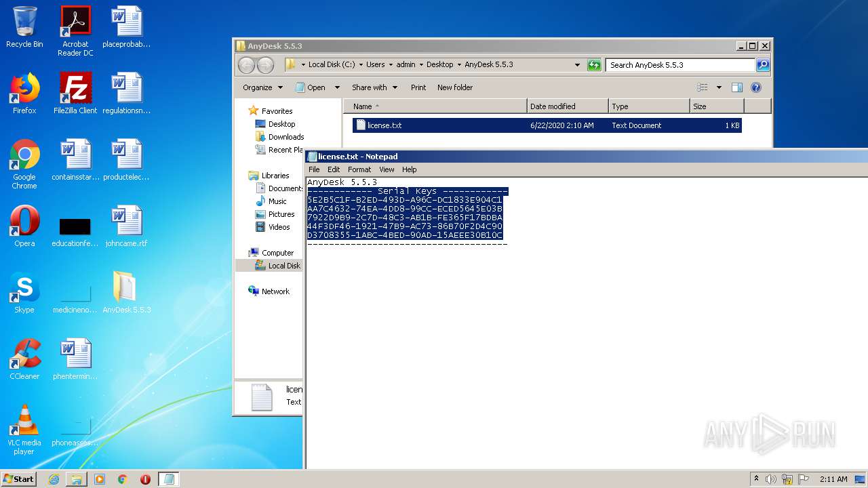Open Action Center flag tray icon
Viewport: 868px width, 488px height.
(x=804, y=479)
